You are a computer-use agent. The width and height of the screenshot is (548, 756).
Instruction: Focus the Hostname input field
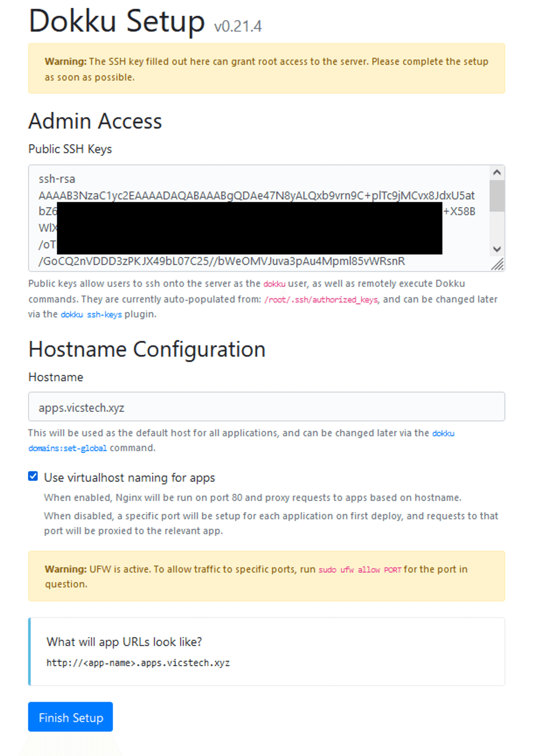click(266, 407)
